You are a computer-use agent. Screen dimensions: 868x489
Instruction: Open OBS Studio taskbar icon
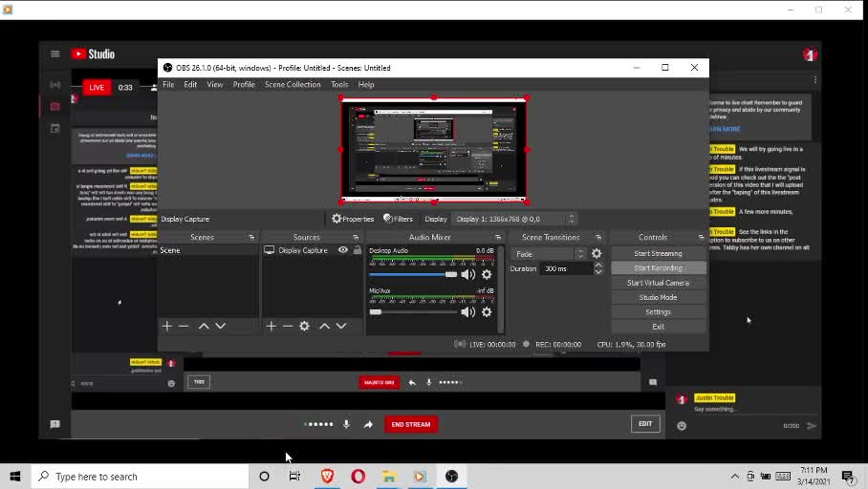pyautogui.click(x=452, y=476)
